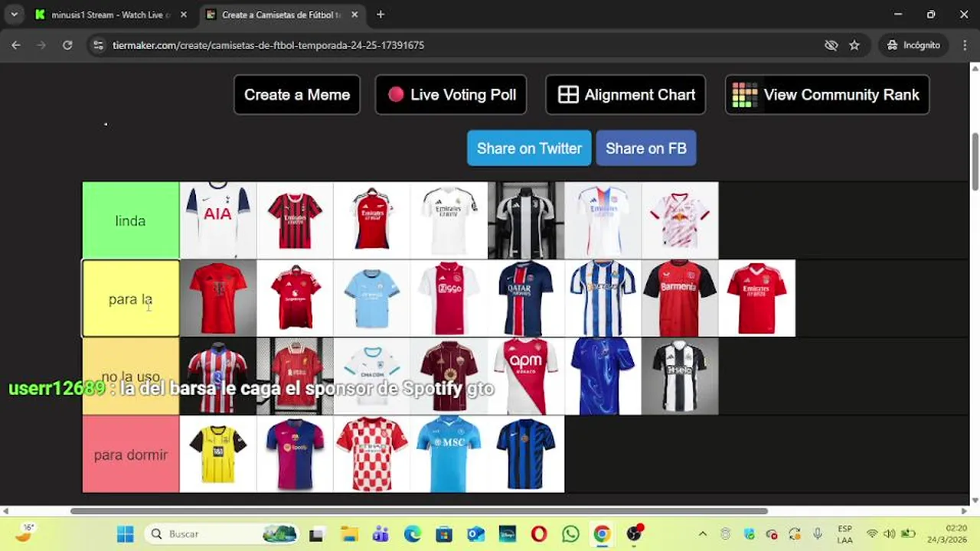
Task: Select the black-white striped Juventus shirt in linda row
Action: tap(526, 220)
